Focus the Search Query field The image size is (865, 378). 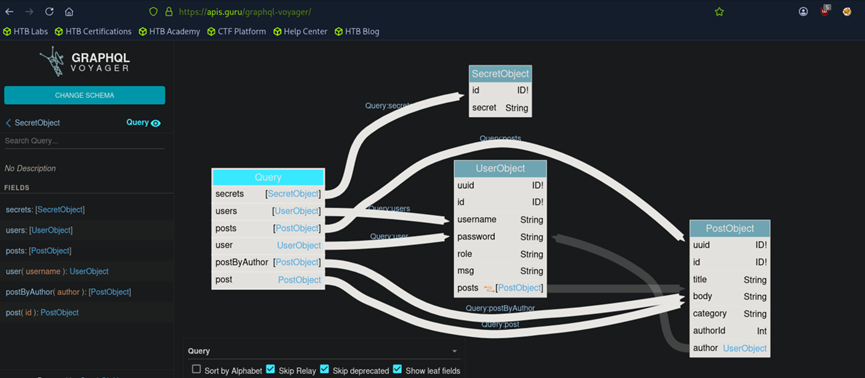point(84,141)
